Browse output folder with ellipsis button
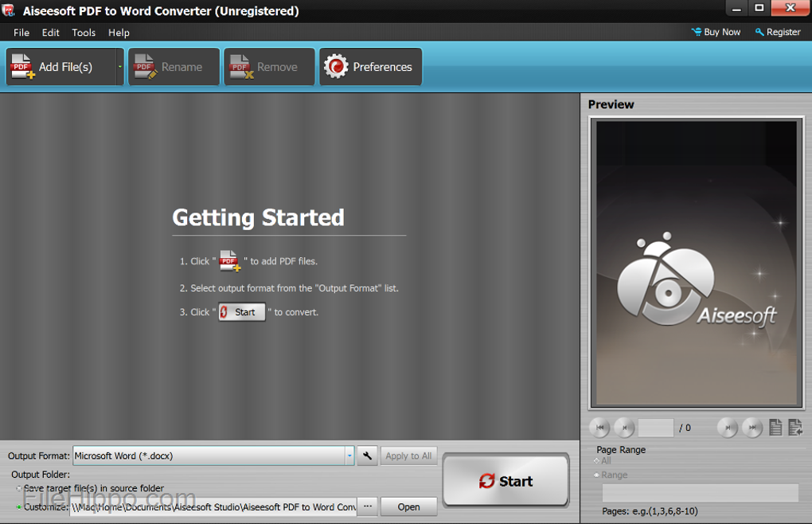Screen dimensions: 812x524 [x=367, y=506]
